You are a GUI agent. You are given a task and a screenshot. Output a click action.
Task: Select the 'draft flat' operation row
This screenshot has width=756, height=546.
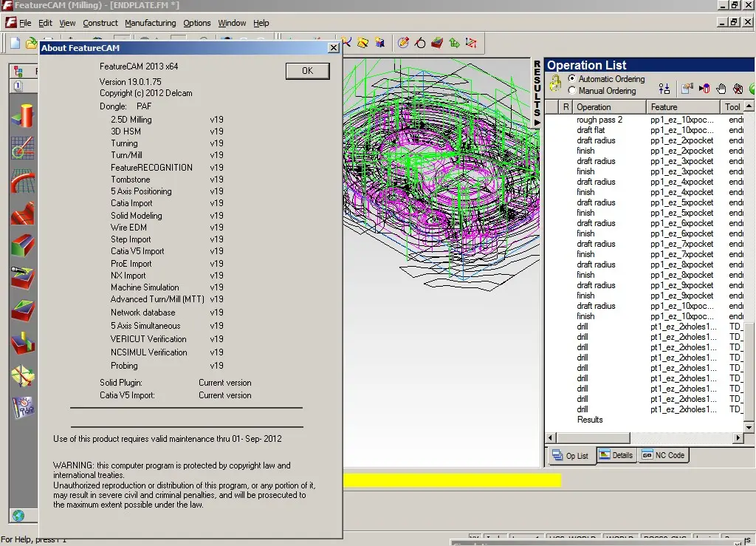[x=645, y=130]
